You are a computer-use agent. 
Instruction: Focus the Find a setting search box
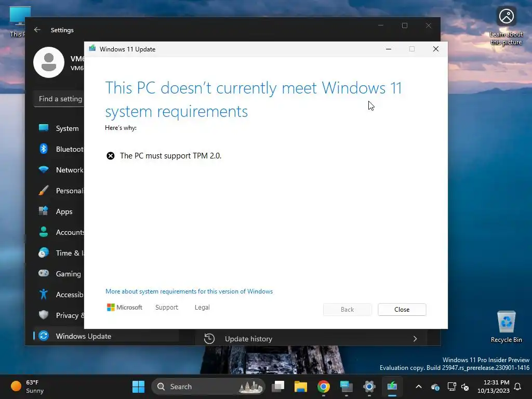tap(60, 99)
